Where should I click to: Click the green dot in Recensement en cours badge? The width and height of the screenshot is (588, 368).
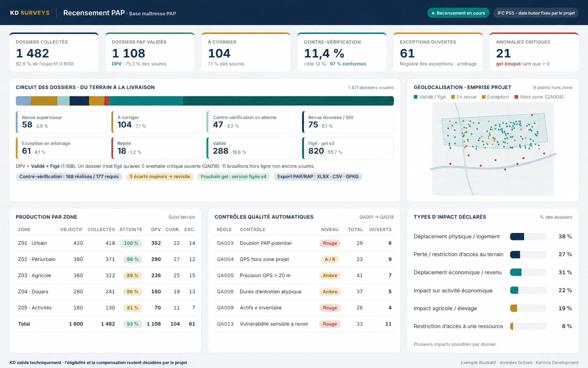[x=433, y=13]
